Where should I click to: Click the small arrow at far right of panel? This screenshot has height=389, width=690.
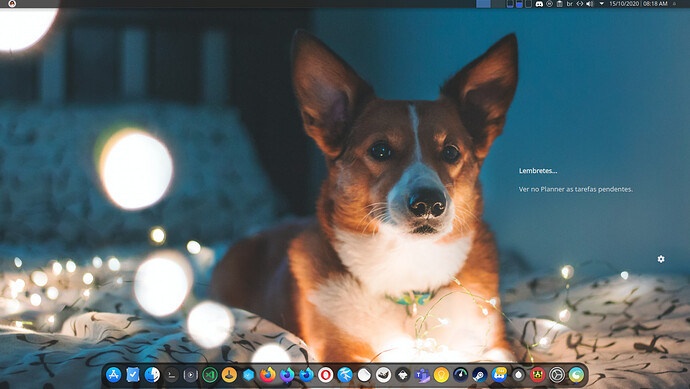click(674, 4)
